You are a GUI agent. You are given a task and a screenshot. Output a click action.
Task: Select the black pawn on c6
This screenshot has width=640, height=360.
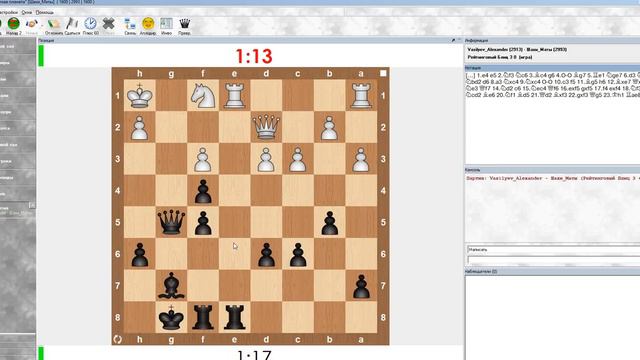tap(298, 254)
